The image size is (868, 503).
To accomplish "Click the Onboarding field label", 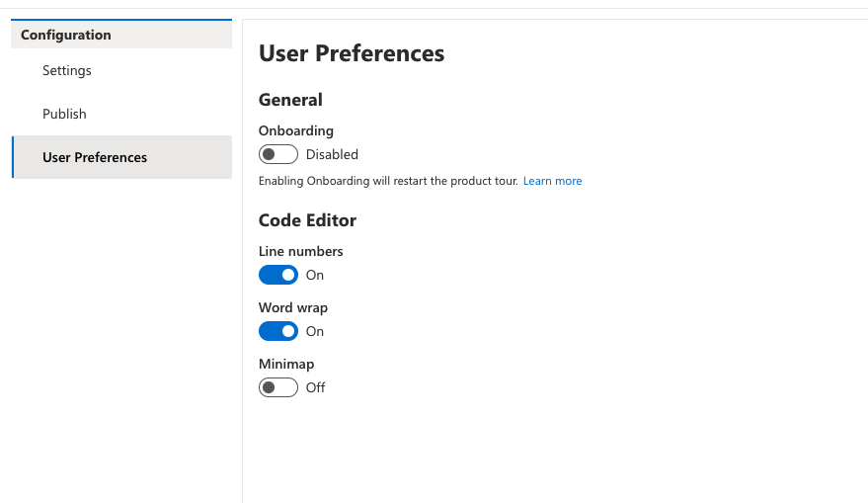I will pyautogui.click(x=296, y=130).
